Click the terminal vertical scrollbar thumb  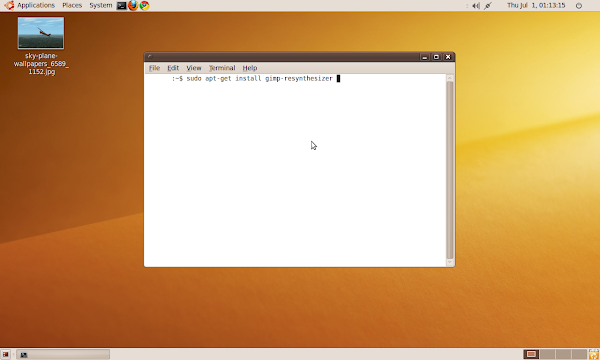click(450, 170)
